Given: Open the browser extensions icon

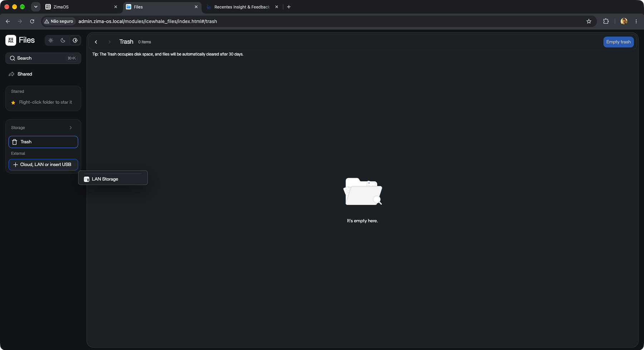Looking at the screenshot, I should (x=606, y=21).
